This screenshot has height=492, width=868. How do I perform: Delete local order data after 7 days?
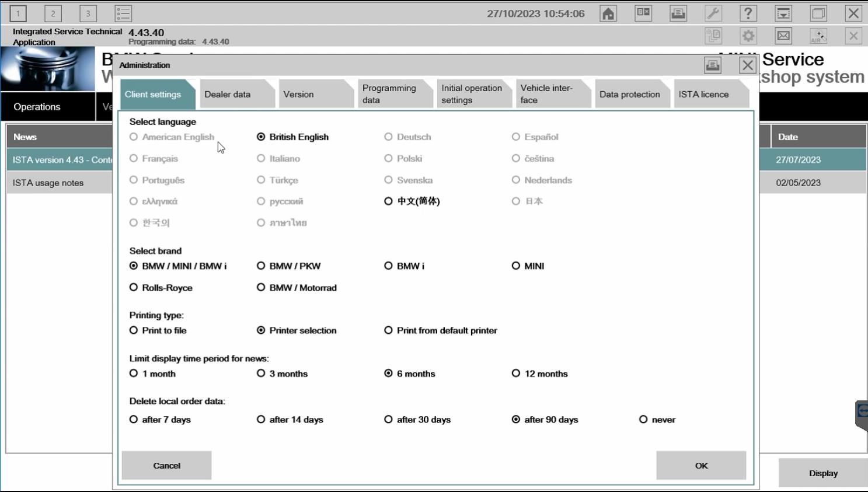pos(160,419)
